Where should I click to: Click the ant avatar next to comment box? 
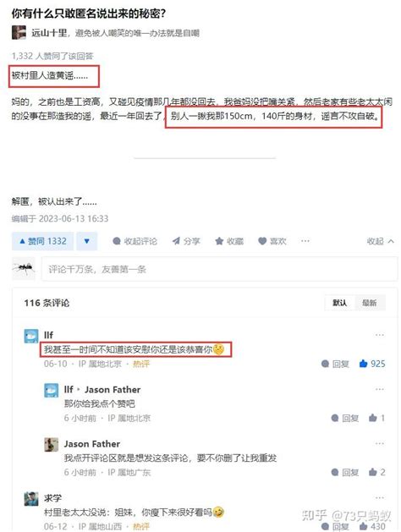tap(24, 268)
